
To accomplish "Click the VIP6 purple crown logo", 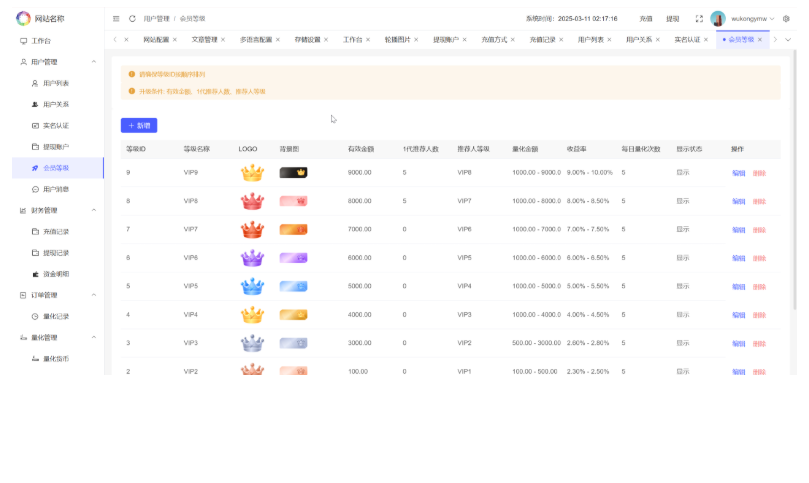I will (252, 258).
